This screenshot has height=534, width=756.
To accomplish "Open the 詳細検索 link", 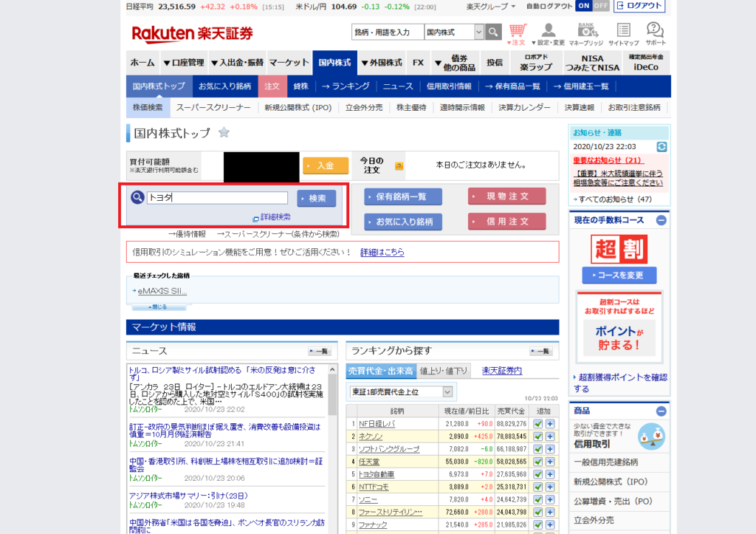I will pos(275,217).
